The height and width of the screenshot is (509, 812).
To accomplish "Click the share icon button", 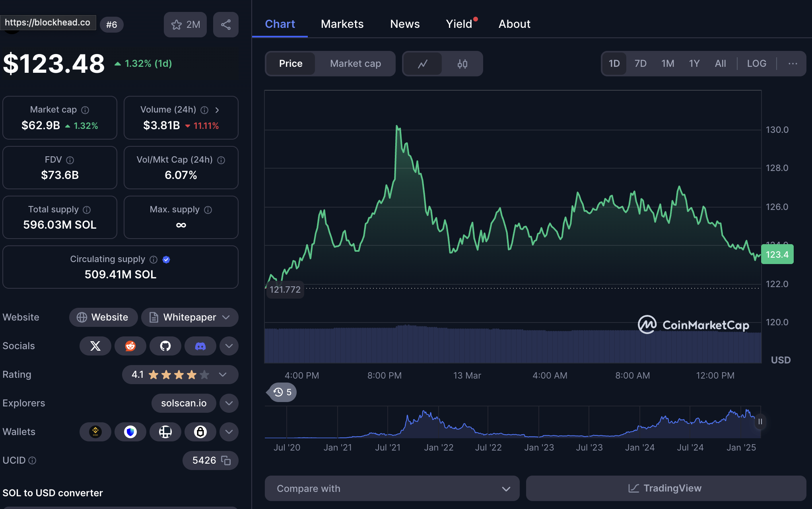I will coord(225,25).
